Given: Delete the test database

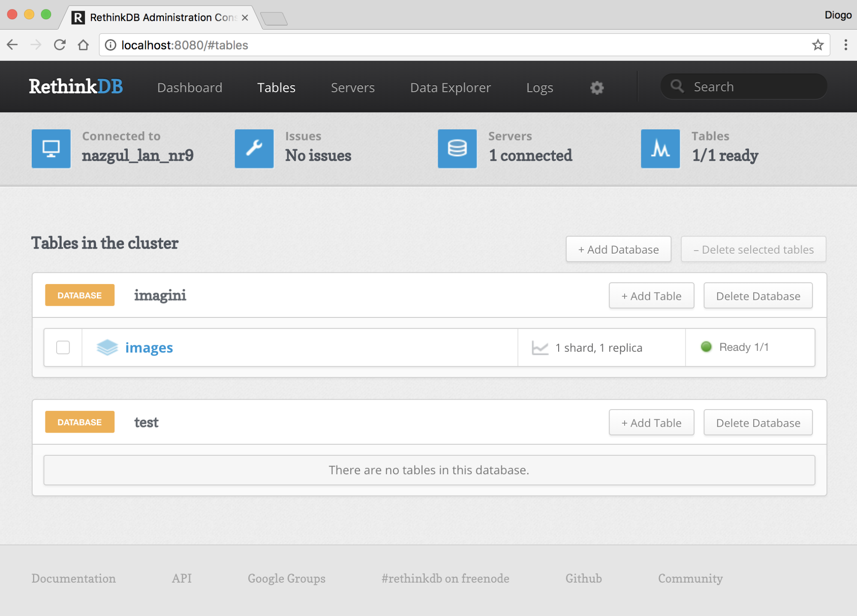Looking at the screenshot, I should click(x=758, y=423).
